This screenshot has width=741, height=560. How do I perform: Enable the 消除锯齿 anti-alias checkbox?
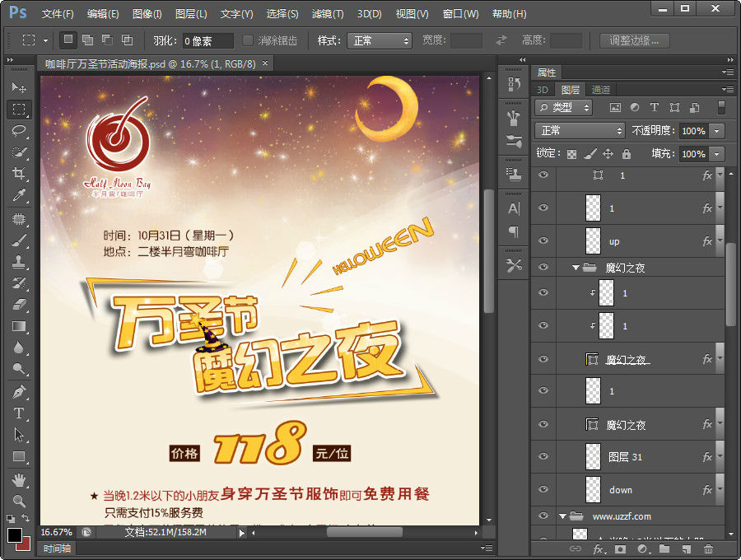coord(248,40)
